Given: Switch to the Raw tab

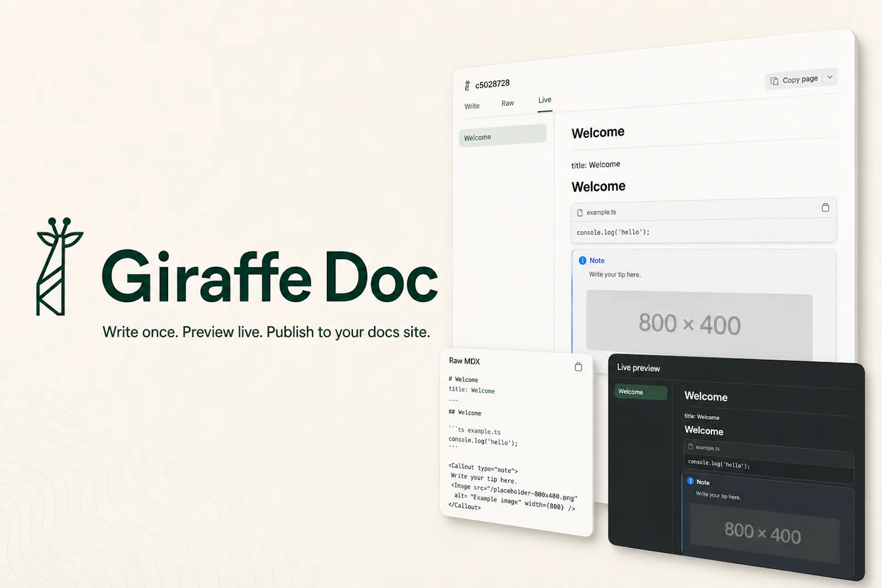Looking at the screenshot, I should (x=508, y=103).
